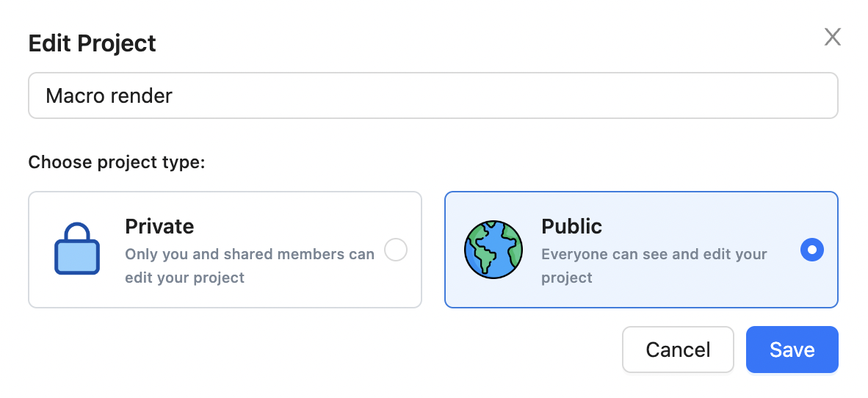
Task: Click the 'Edit Project' dialog title
Action: pyautogui.click(x=92, y=43)
